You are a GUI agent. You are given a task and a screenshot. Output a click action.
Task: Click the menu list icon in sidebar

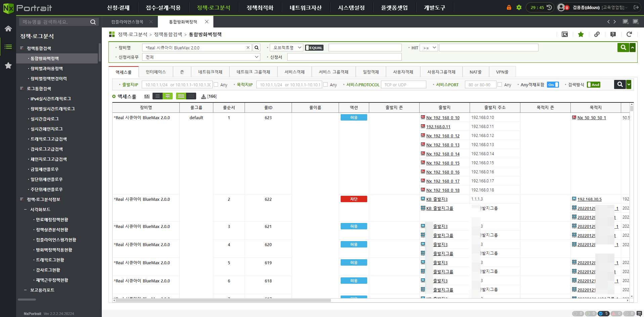pyautogui.click(x=8, y=47)
